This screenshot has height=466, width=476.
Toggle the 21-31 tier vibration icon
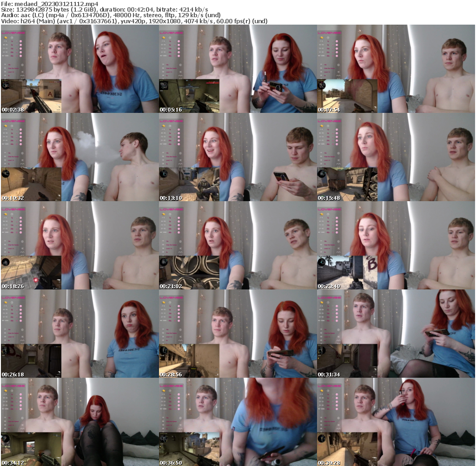[x=20, y=48]
